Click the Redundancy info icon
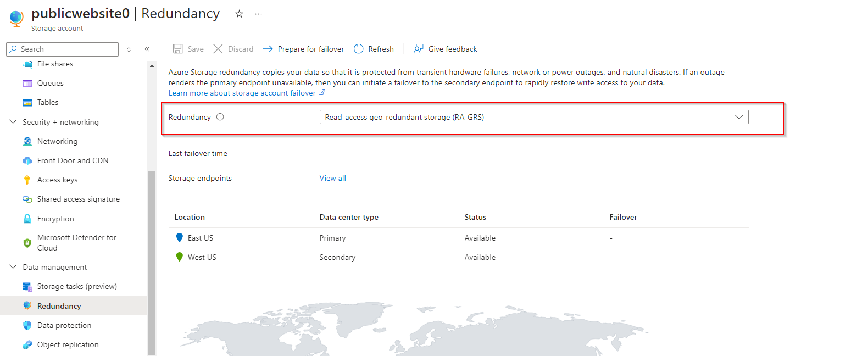Viewport: 868px width, 356px height. click(220, 117)
